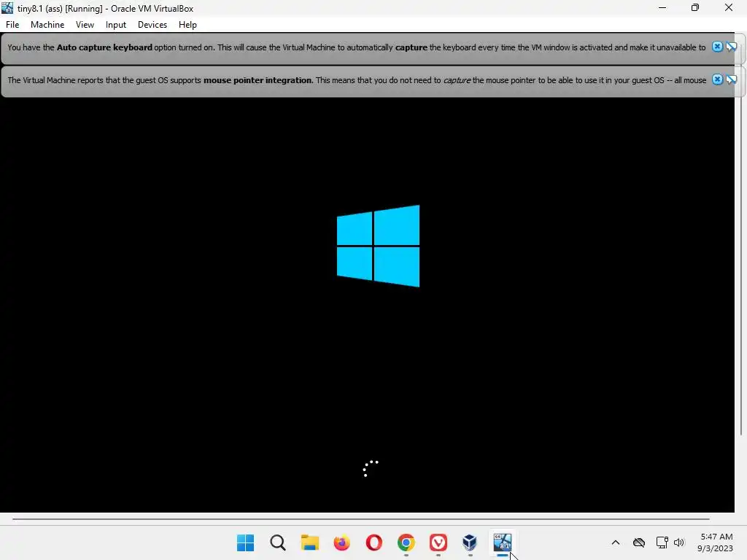This screenshot has width=747, height=560.
Task: Open the Input menu
Action: [x=116, y=25]
